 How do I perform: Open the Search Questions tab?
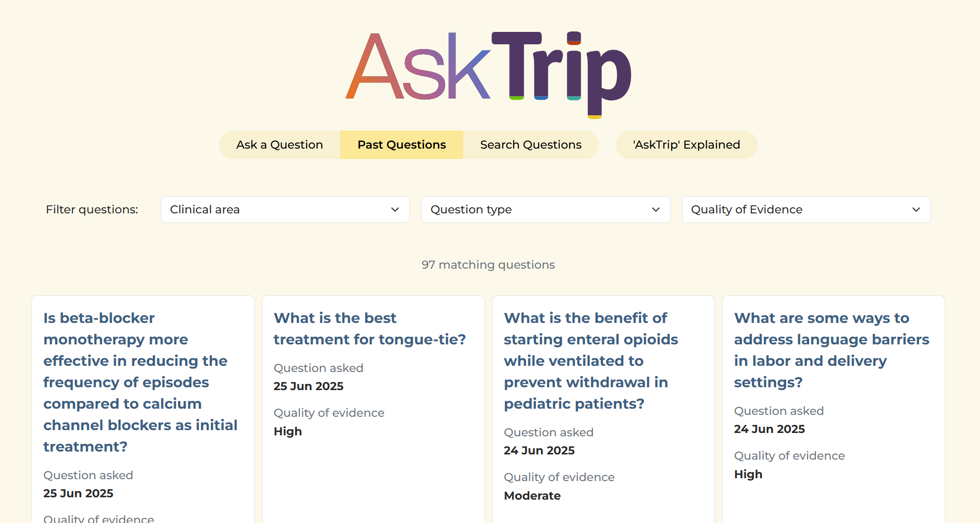(x=530, y=144)
